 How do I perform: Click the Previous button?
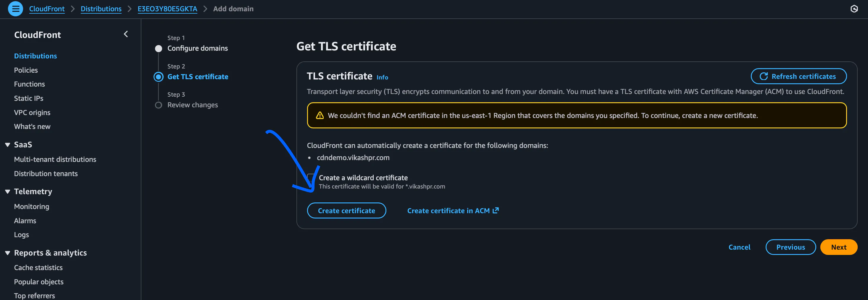pyautogui.click(x=790, y=247)
